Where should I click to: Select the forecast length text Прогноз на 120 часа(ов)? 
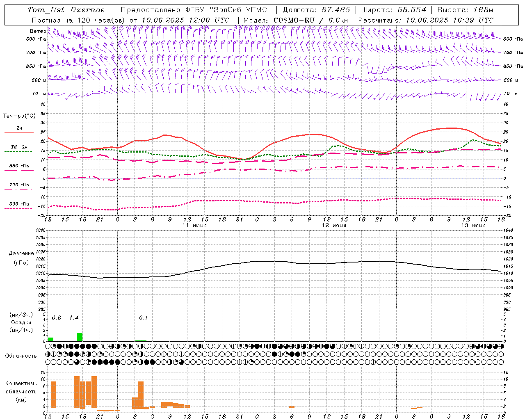(x=79, y=20)
